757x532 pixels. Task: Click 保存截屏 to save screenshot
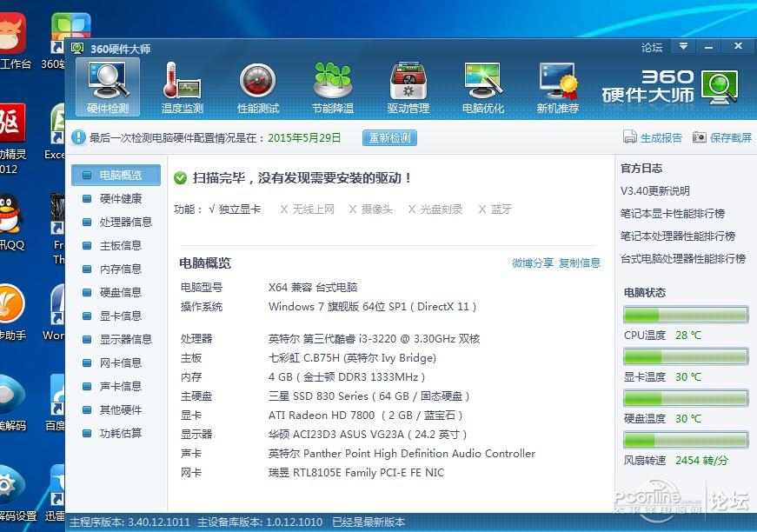click(723, 137)
